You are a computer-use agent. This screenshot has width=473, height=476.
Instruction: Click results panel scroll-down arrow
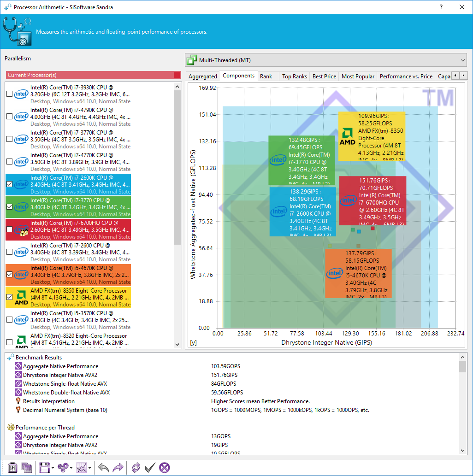(462, 451)
